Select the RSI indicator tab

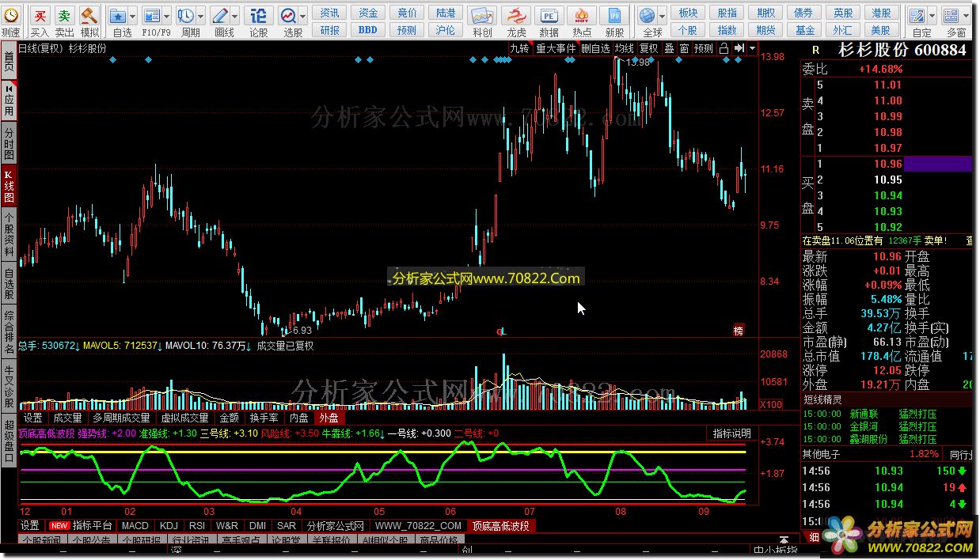pos(196,525)
